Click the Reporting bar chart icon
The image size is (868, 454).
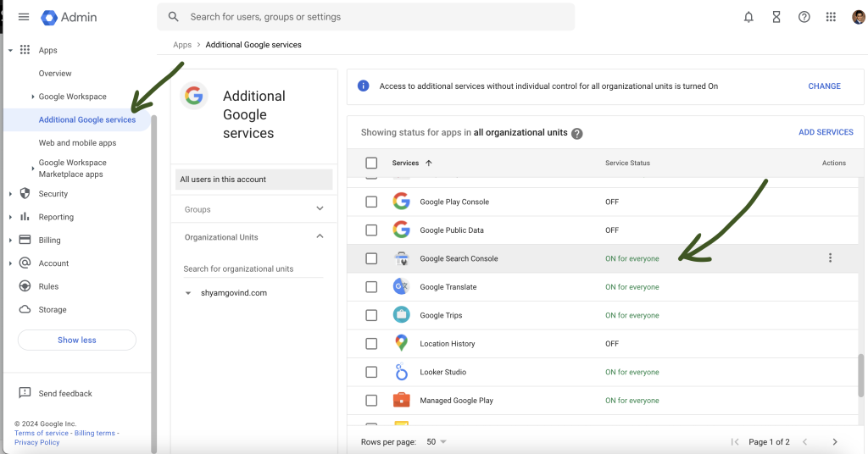click(25, 216)
